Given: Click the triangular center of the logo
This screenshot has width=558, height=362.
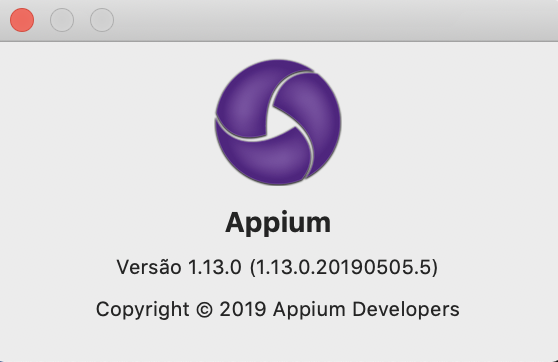Looking at the screenshot, I should coord(278,121).
